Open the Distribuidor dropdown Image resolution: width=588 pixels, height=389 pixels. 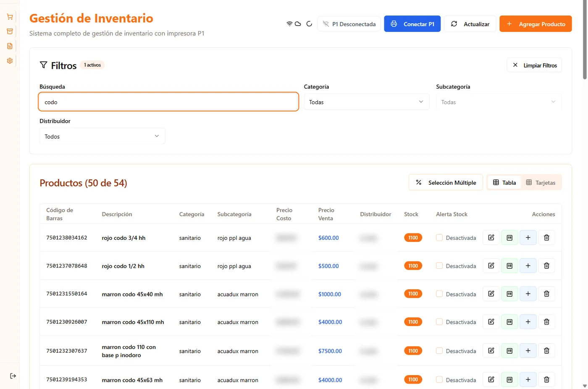coord(102,136)
